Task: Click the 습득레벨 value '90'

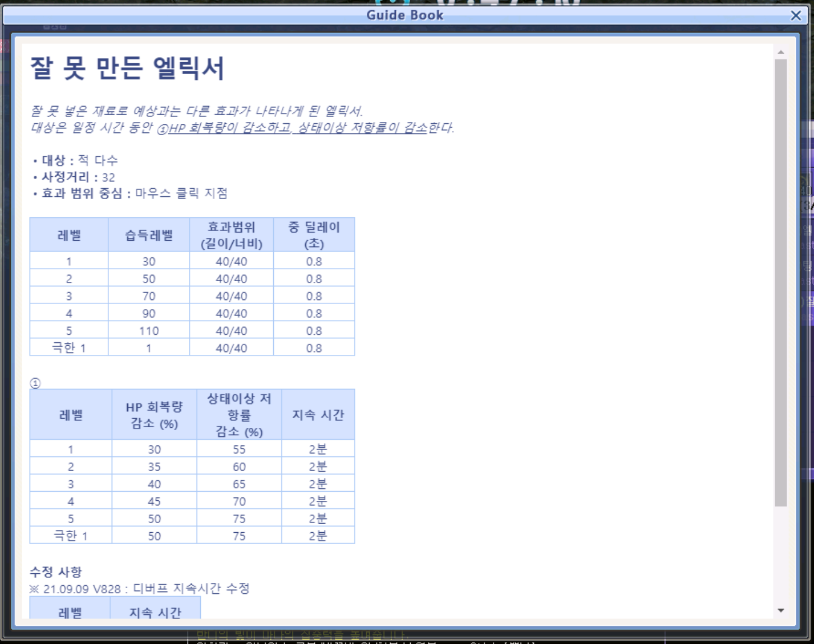Action: [149, 313]
